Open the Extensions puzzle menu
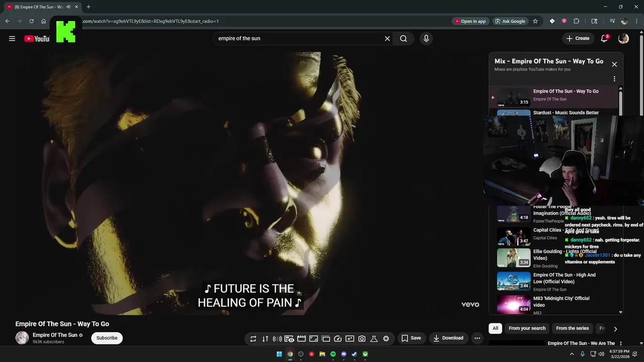The image size is (644, 362). [577, 21]
